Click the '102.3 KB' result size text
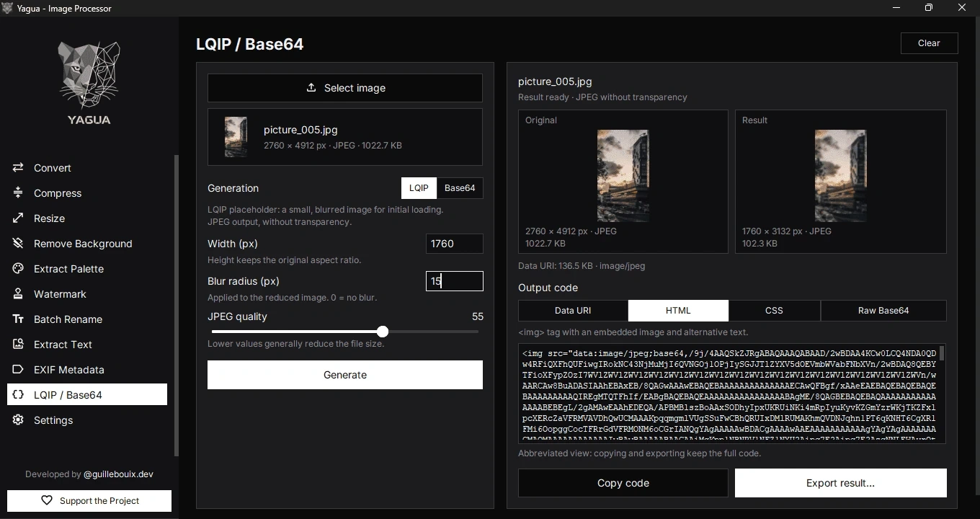 pos(759,244)
